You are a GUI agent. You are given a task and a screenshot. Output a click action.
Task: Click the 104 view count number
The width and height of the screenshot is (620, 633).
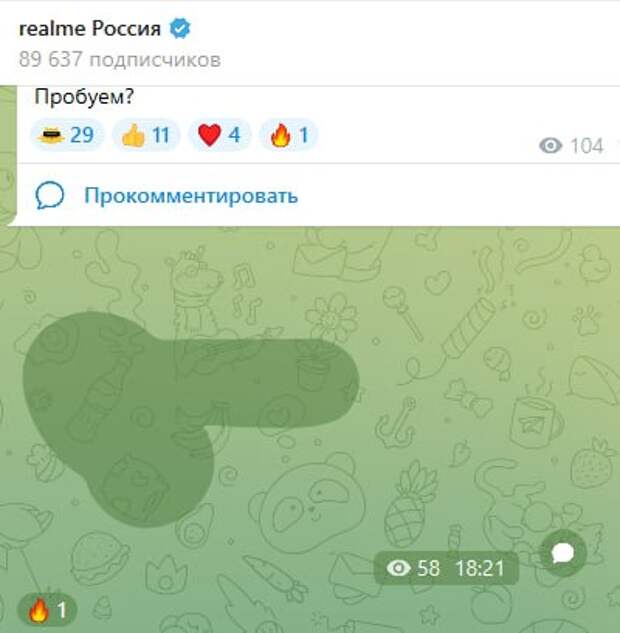(586, 146)
